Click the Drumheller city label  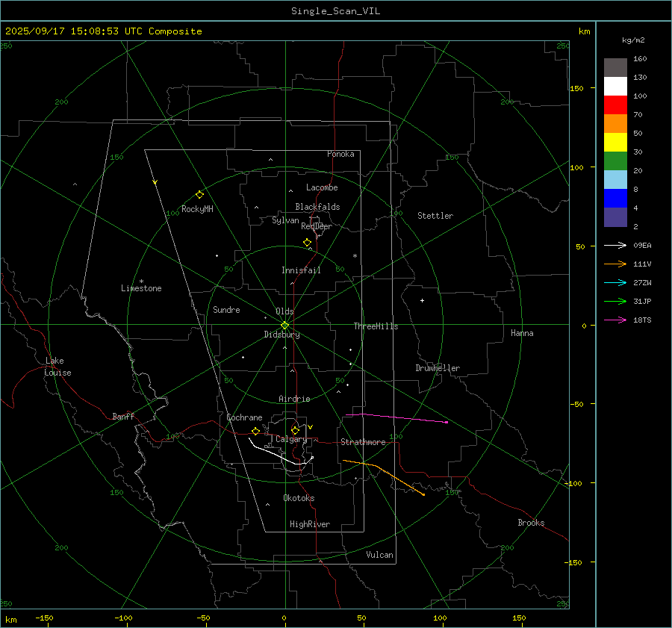point(438,368)
